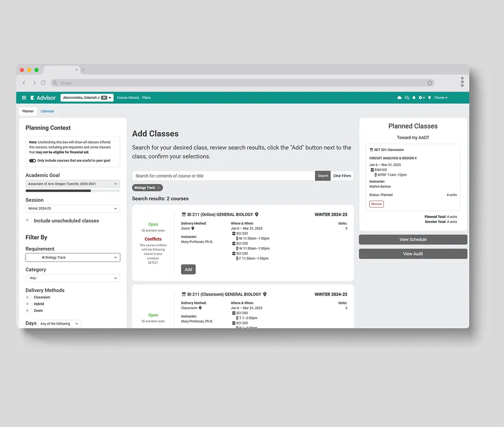Open the Category dropdown set to Any
Image resolution: width=504 pixels, height=427 pixels.
coord(73,278)
